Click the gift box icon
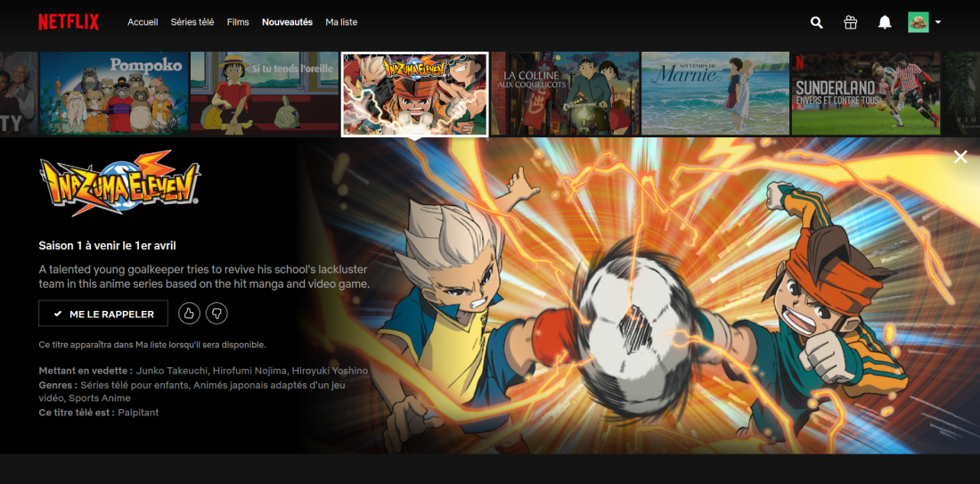 851,22
